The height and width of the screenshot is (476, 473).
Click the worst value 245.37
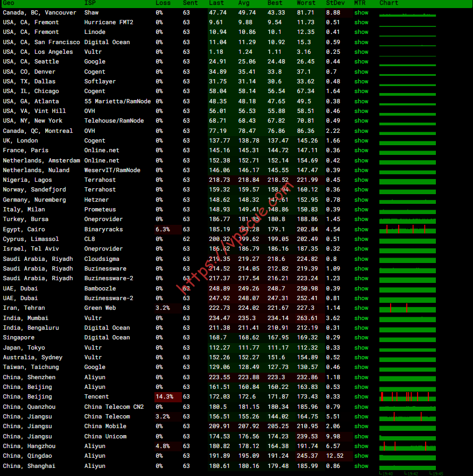click(x=307, y=456)
